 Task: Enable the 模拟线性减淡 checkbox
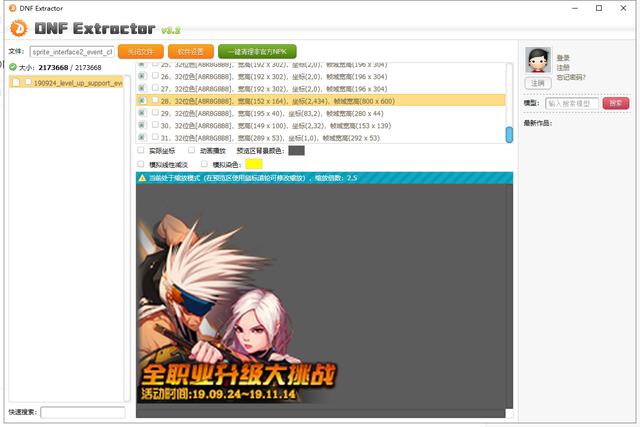click(x=141, y=164)
